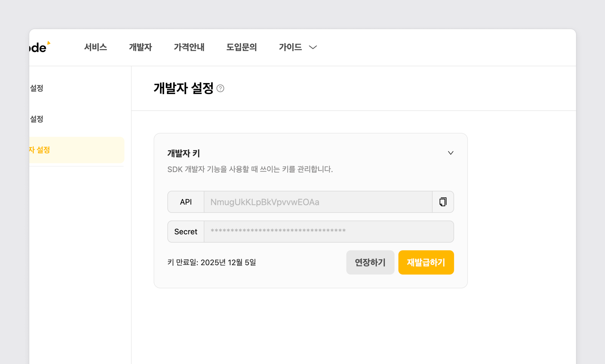The height and width of the screenshot is (364, 605).
Task: Click the logo at the top left
Action: point(39,47)
